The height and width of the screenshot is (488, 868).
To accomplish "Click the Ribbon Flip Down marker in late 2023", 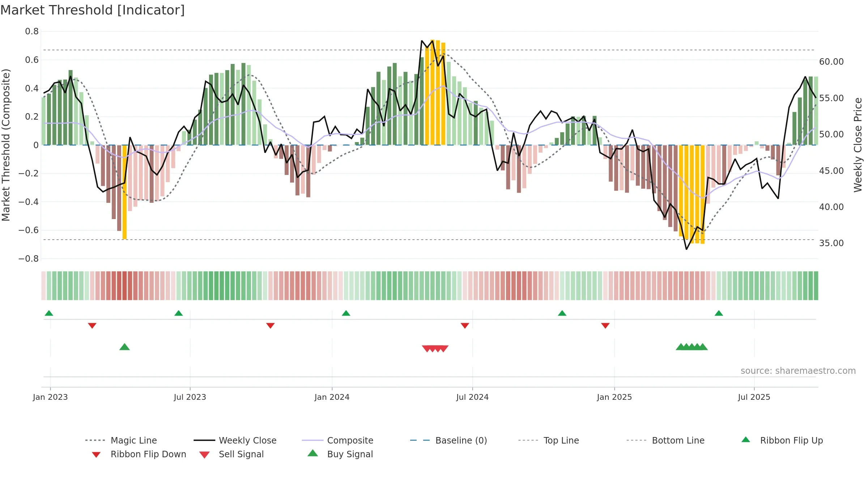I will [x=270, y=326].
